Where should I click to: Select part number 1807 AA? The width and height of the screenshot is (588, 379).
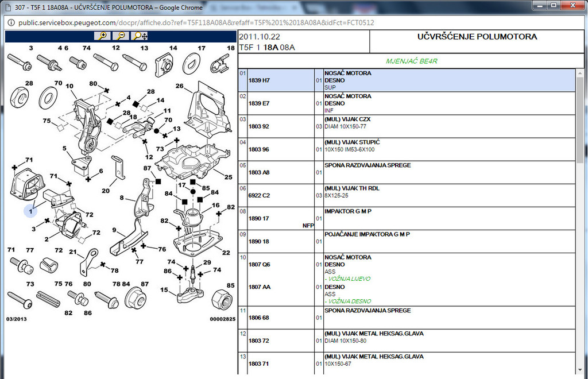pyautogui.click(x=260, y=287)
